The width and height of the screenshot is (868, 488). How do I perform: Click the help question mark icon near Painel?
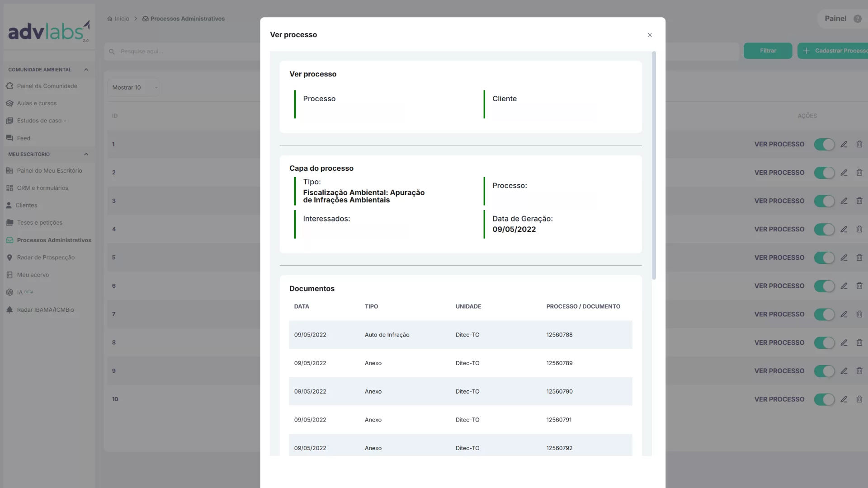(857, 19)
